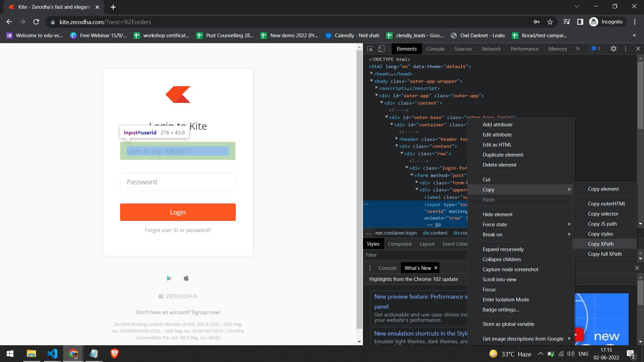Switch to the Network tab
Viewport: 644px width, 362px height.
[x=491, y=49]
